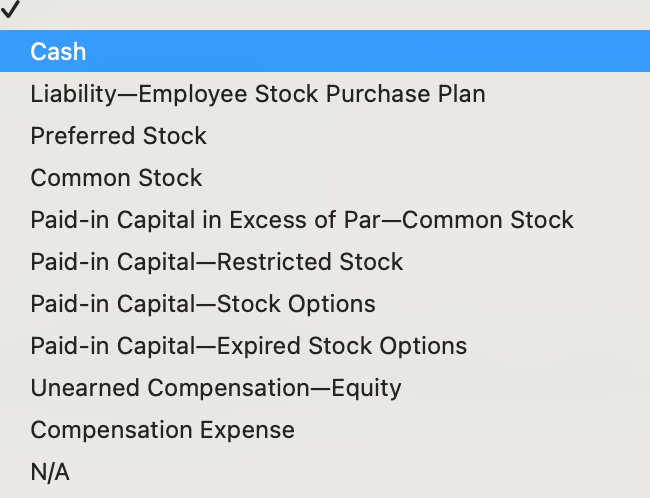650x498 pixels.
Task: Choose Paid-in Capital in Excess of Par—Common Stock
Action: point(302,220)
